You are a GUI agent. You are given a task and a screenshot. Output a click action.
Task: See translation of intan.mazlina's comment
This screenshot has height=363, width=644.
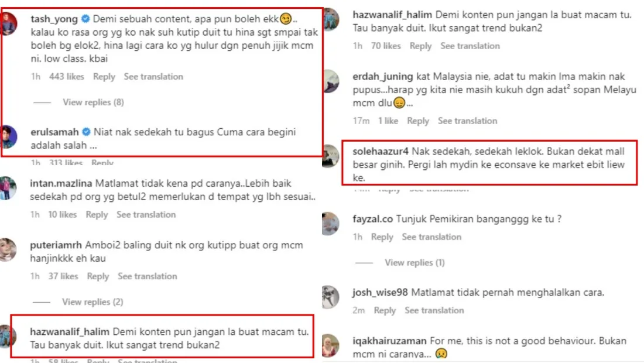click(x=146, y=214)
